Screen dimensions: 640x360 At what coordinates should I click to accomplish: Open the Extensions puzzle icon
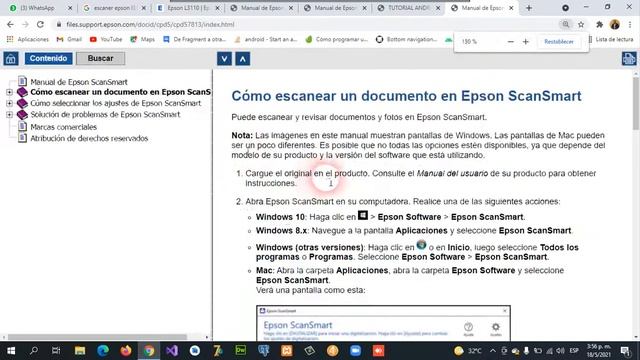click(x=599, y=24)
